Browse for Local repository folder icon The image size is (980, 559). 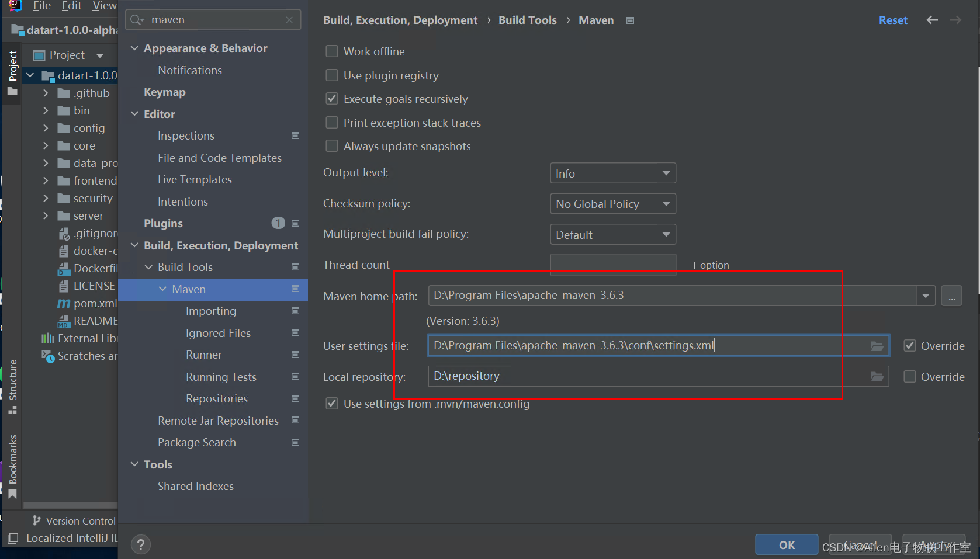click(x=877, y=376)
